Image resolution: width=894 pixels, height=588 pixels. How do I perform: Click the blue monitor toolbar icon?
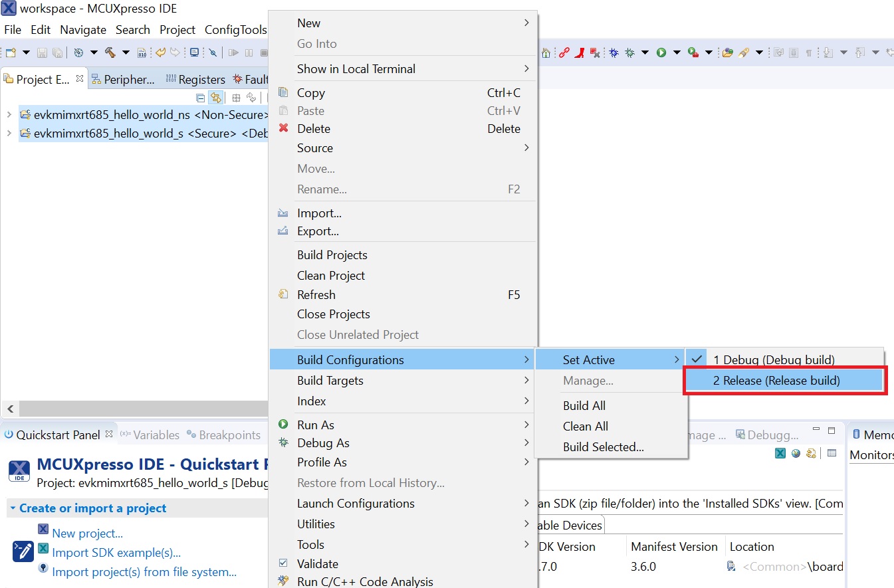(194, 52)
